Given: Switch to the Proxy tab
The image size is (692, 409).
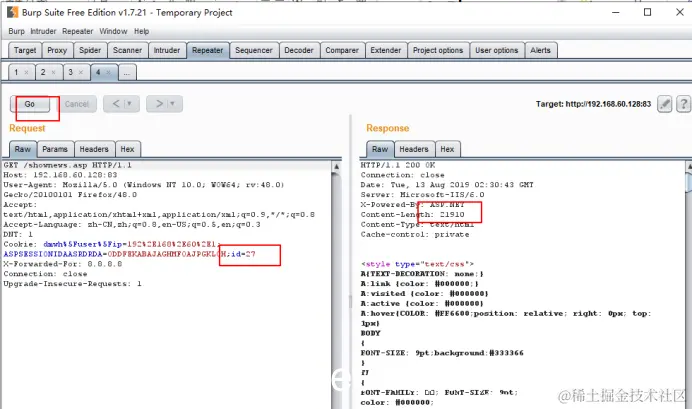Looking at the screenshot, I should 57,50.
